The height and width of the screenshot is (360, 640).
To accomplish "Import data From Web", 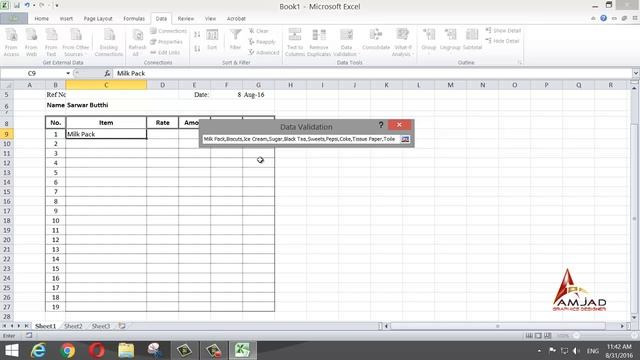I will (x=31, y=42).
